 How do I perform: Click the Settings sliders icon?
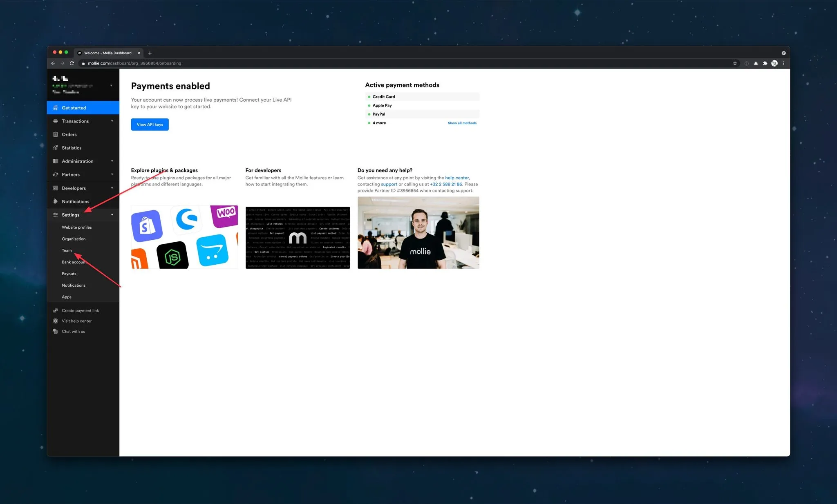(x=56, y=215)
